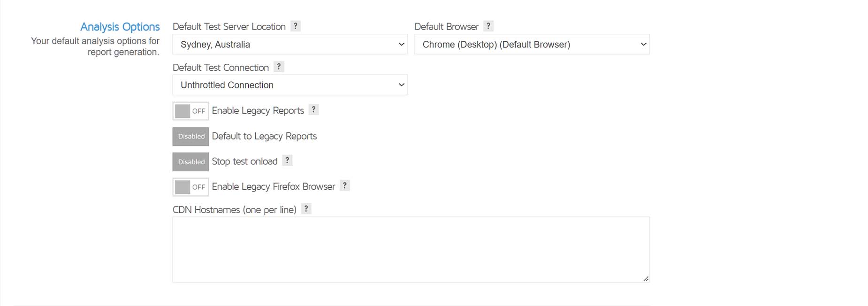The height and width of the screenshot is (306, 868).
Task: Toggle Enable Legacy Reports switch on
Action: [x=190, y=111]
